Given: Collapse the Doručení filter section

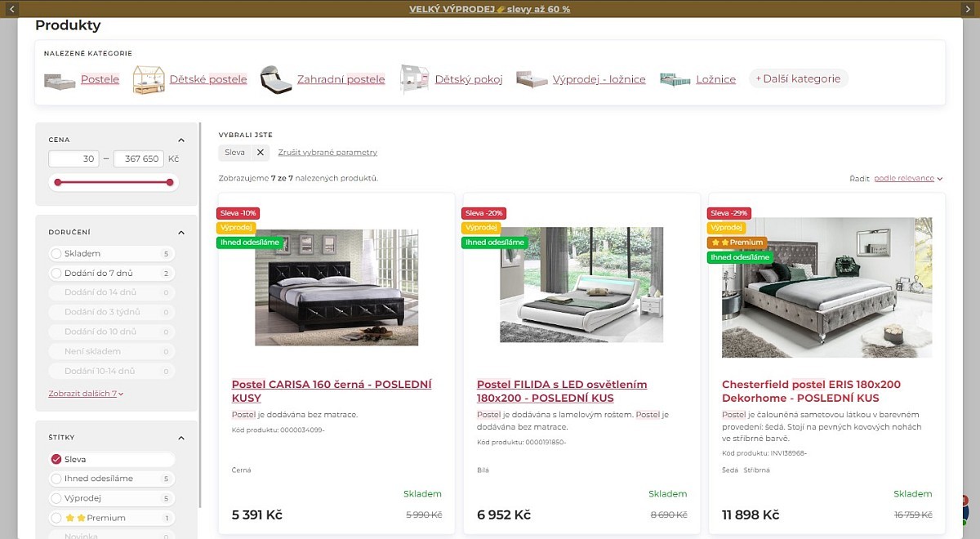Looking at the screenshot, I should 181,232.
